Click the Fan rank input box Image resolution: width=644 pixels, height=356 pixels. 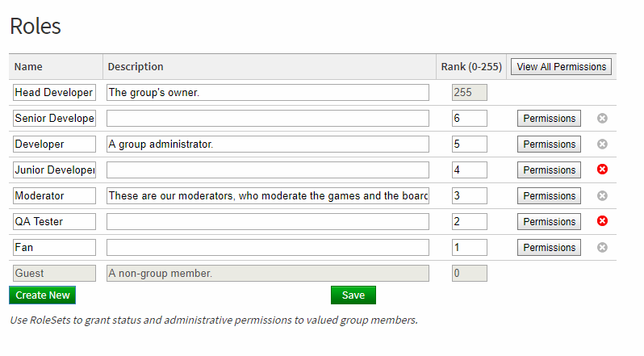[469, 248]
